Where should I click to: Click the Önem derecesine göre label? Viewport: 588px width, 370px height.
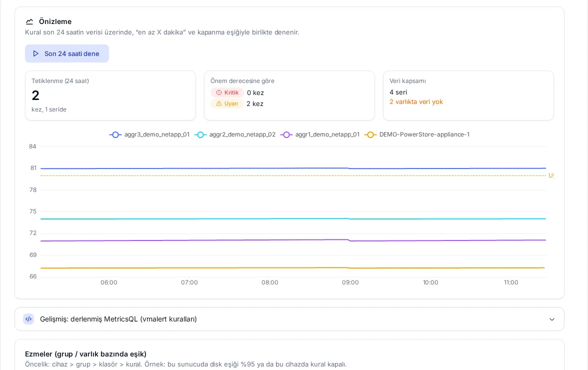coord(242,81)
